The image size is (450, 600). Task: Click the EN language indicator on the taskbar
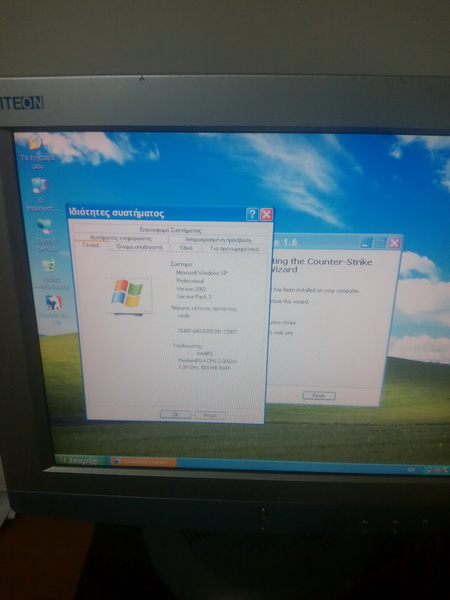click(x=411, y=470)
